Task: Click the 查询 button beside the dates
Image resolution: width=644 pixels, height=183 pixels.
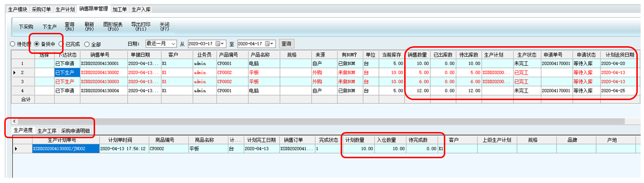Action: tap(286, 43)
